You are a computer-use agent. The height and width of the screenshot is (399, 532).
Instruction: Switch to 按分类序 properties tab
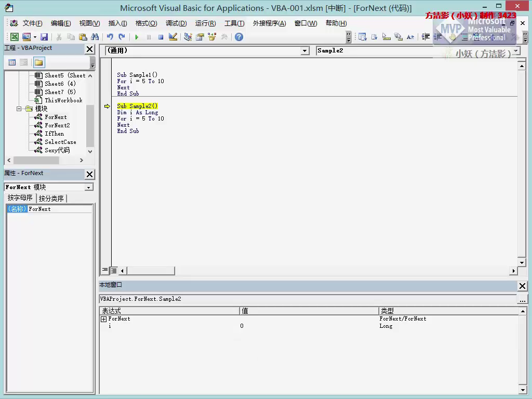coord(51,198)
